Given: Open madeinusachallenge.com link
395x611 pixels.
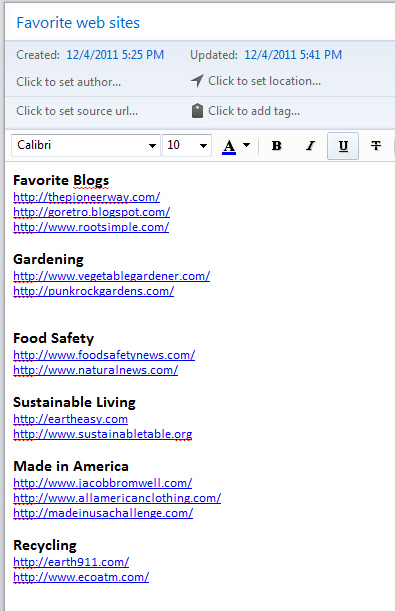Looking at the screenshot, I should coord(103,513).
